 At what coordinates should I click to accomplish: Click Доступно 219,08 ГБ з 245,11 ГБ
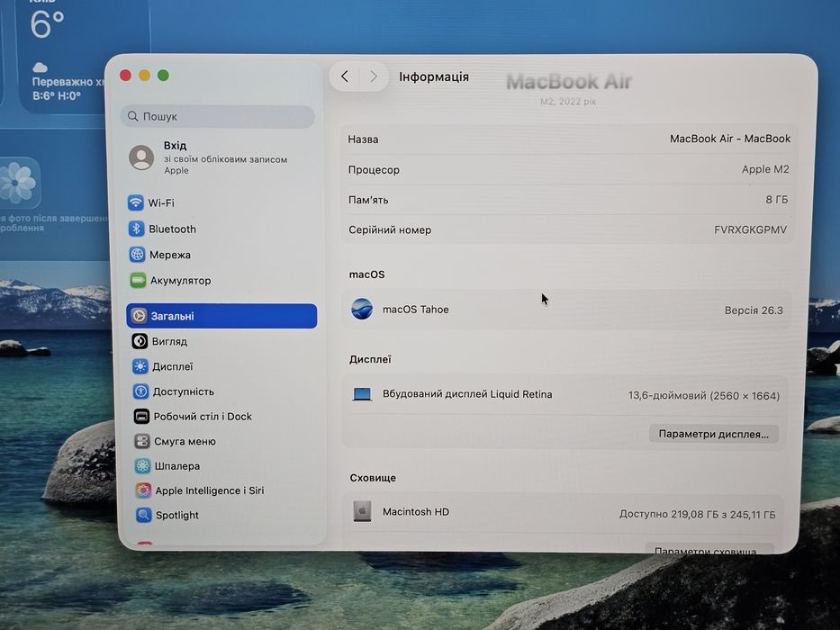698,514
